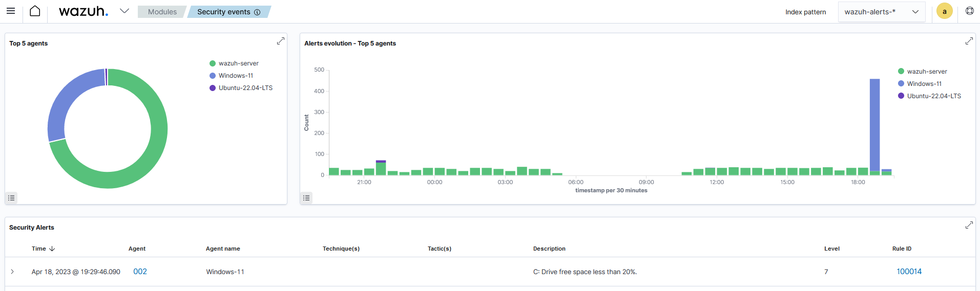980x291 pixels.
Task: Show info icon next to Security events
Action: click(257, 12)
